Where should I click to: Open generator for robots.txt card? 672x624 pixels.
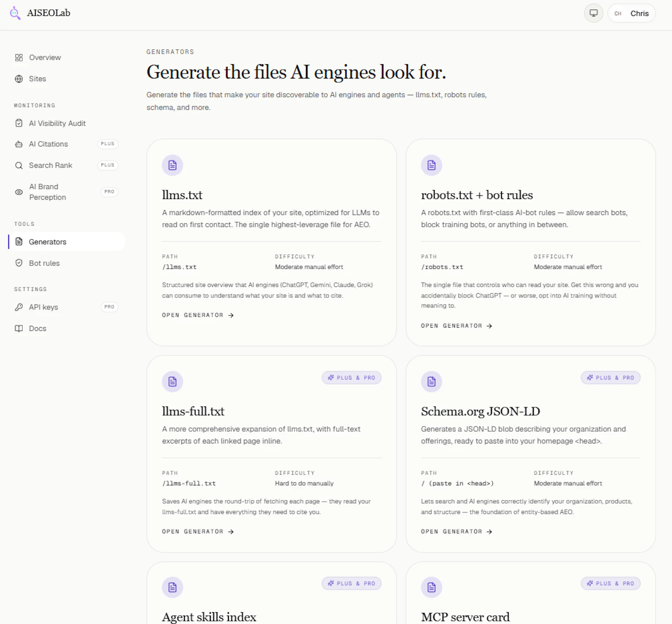pyautogui.click(x=457, y=326)
